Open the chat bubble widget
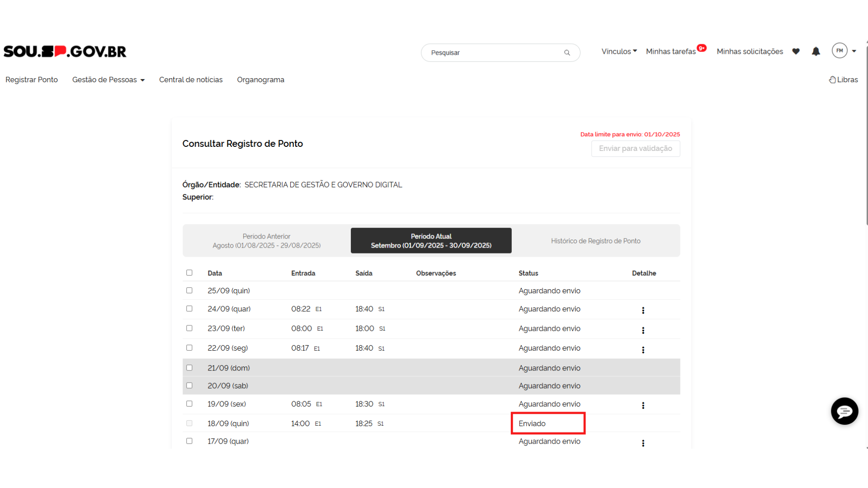868x488 pixels. (x=844, y=411)
